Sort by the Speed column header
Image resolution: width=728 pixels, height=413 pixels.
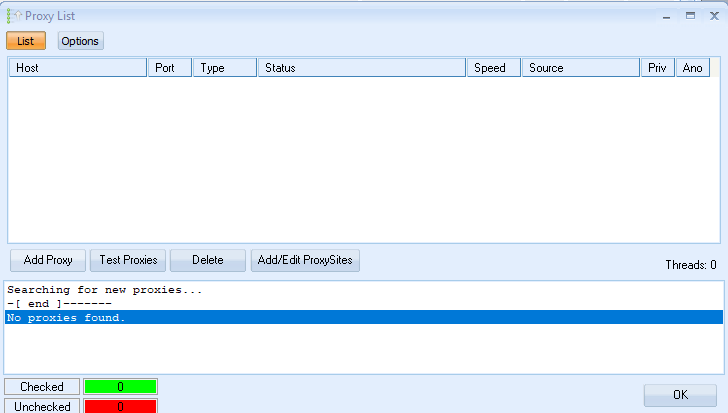tap(494, 68)
